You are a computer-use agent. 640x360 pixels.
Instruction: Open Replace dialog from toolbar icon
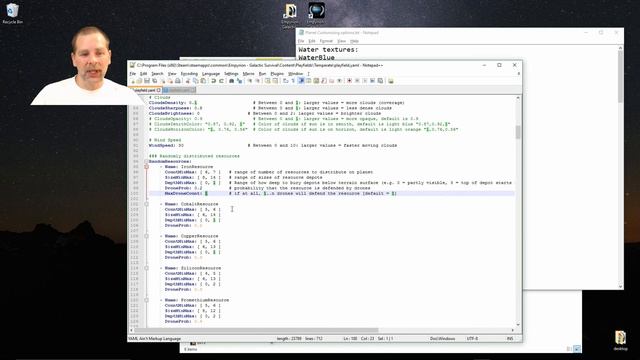pos(239,81)
